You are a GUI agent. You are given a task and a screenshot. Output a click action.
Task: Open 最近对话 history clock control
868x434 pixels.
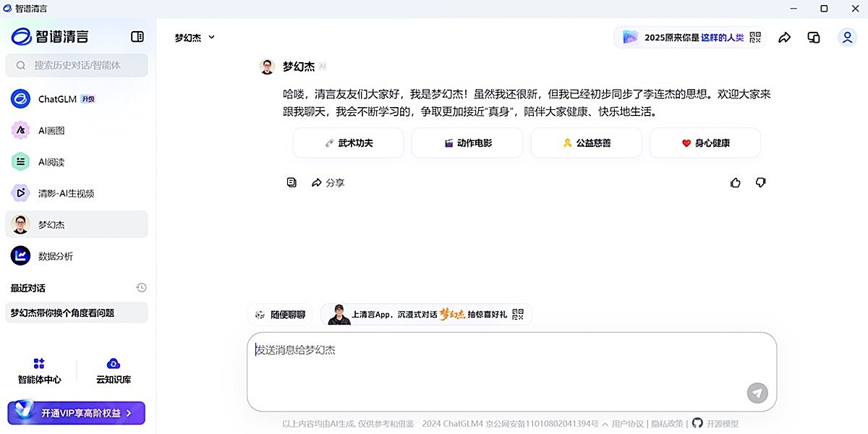point(140,288)
